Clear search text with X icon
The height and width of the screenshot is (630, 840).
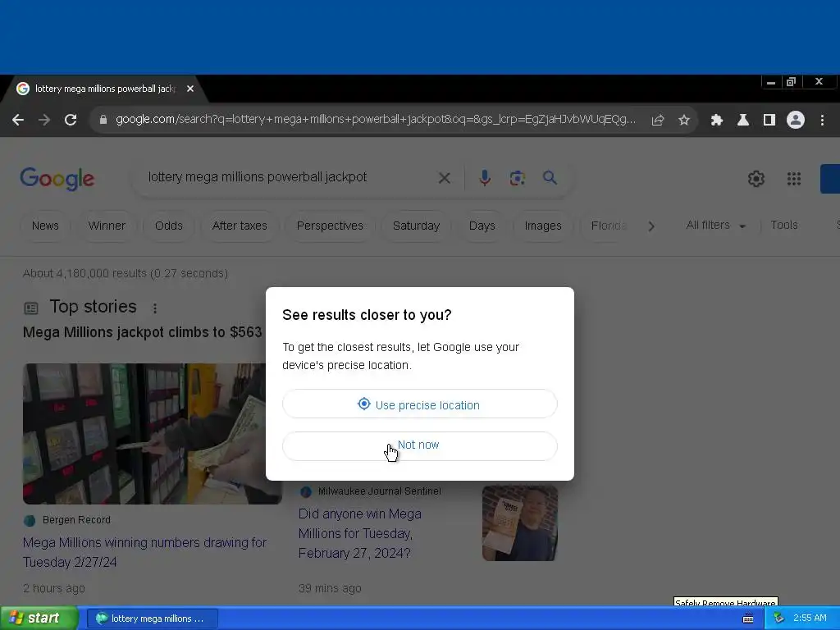444,178
